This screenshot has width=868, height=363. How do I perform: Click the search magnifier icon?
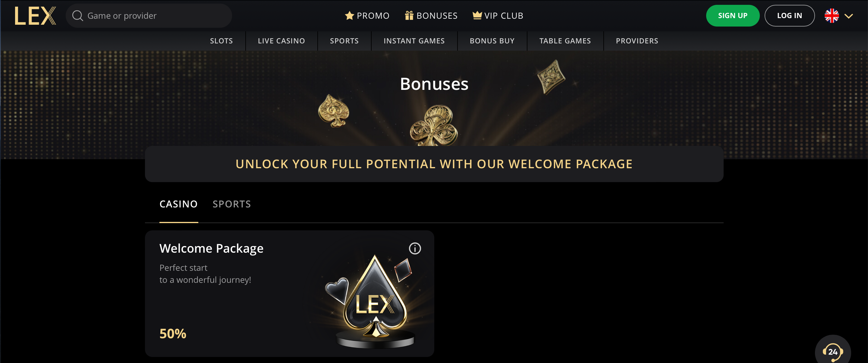pos(77,16)
